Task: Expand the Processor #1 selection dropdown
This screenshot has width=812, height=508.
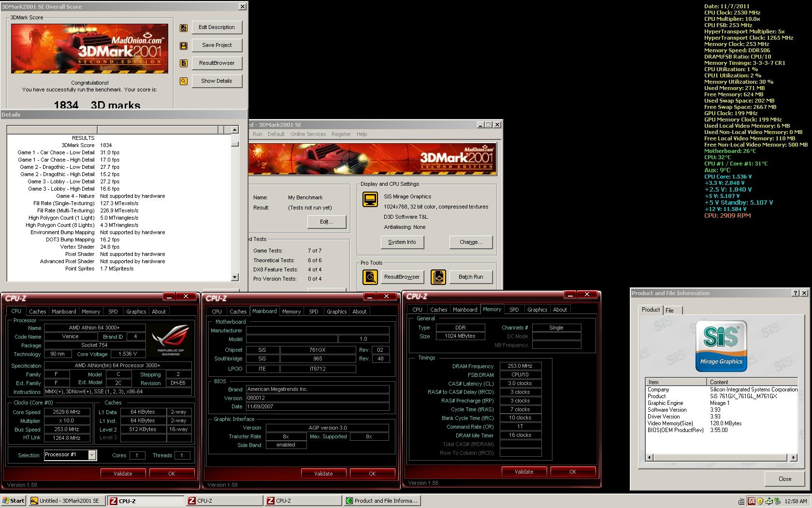Action: coord(92,455)
